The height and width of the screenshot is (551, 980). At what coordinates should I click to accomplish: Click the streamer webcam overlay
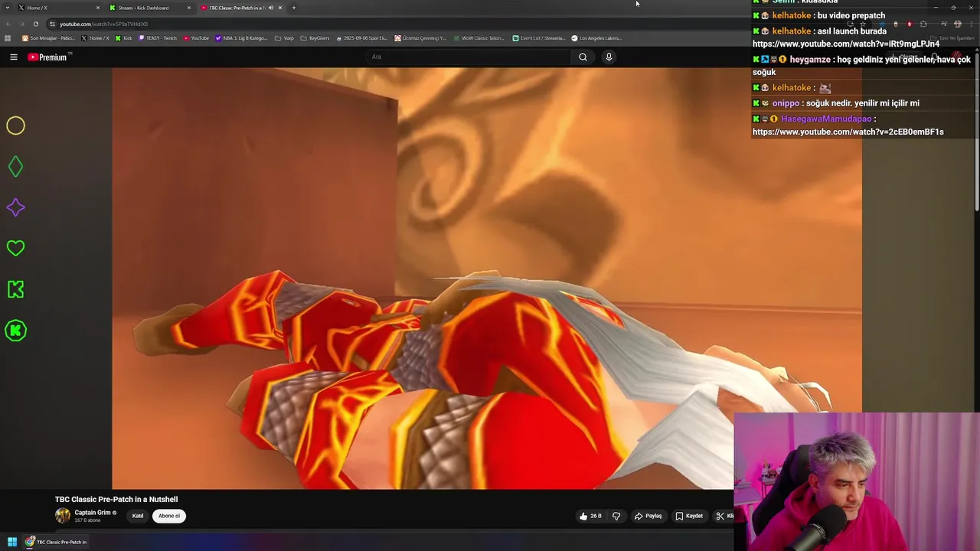pyautogui.click(x=857, y=482)
